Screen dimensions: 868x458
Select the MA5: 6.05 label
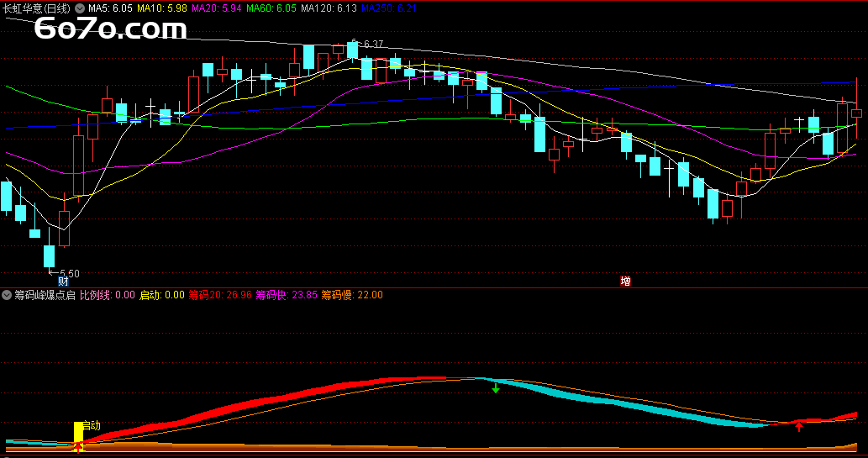pyautogui.click(x=111, y=8)
